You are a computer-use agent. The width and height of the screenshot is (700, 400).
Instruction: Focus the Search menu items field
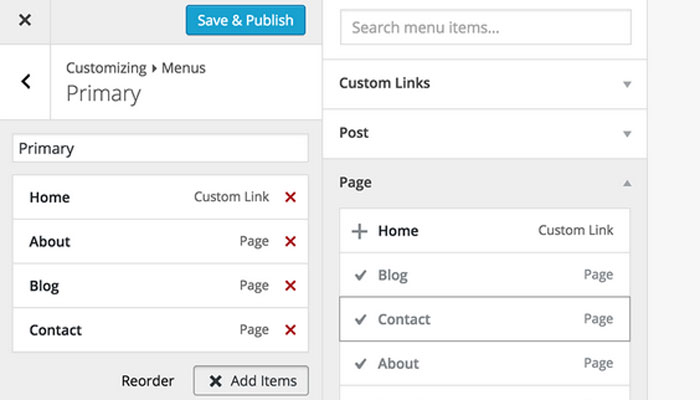[x=485, y=28]
